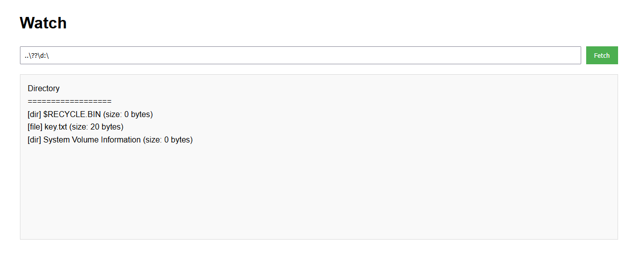
Task: Click the path text in the input
Action: point(37,55)
